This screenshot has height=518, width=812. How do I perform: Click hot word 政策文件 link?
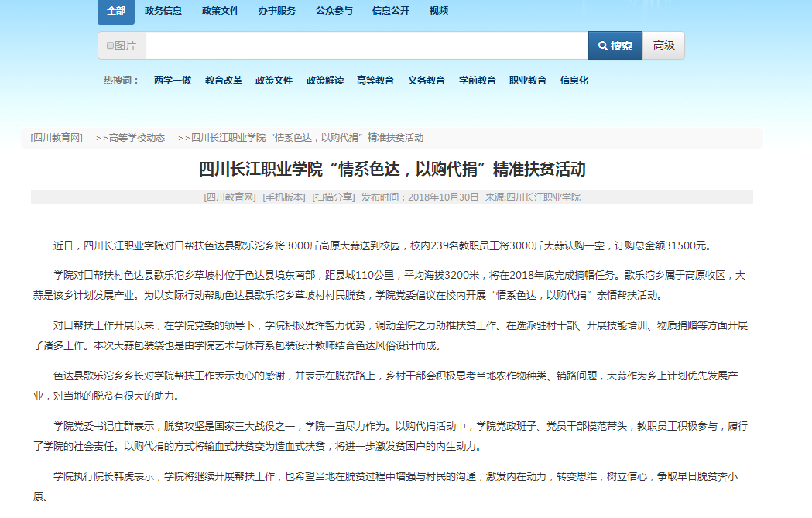click(274, 81)
